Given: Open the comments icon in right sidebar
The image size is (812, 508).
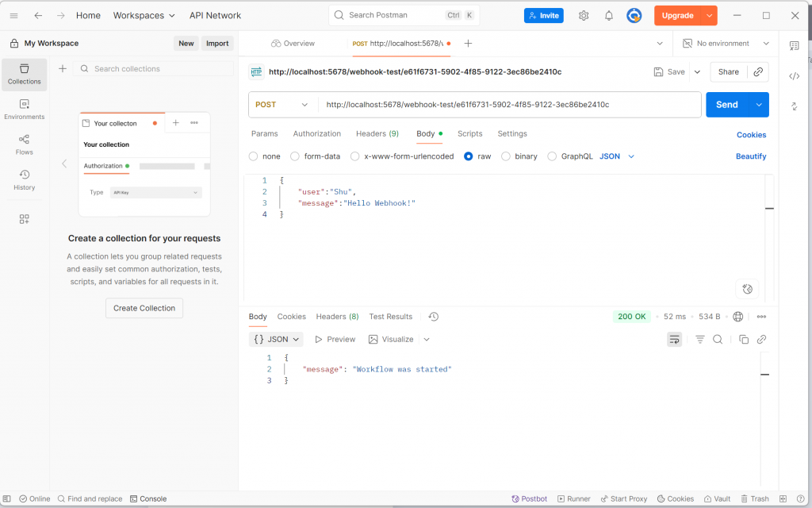Looking at the screenshot, I should 794,45.
